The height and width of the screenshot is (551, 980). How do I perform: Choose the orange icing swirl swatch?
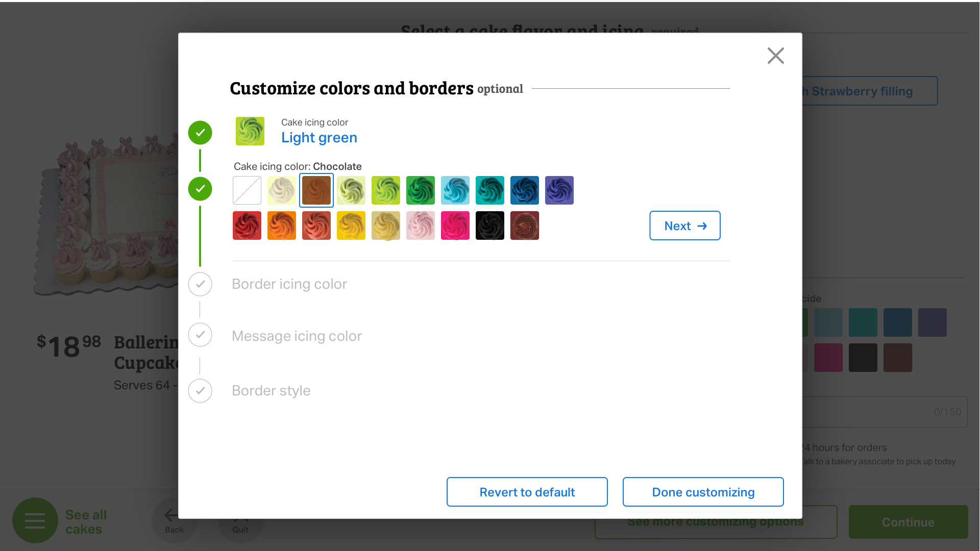282,226
